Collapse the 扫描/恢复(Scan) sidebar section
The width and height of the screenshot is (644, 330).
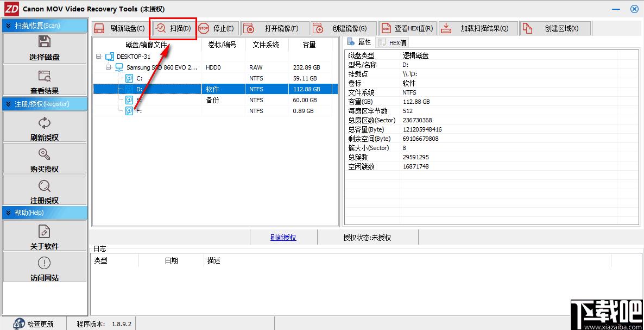(x=45, y=26)
